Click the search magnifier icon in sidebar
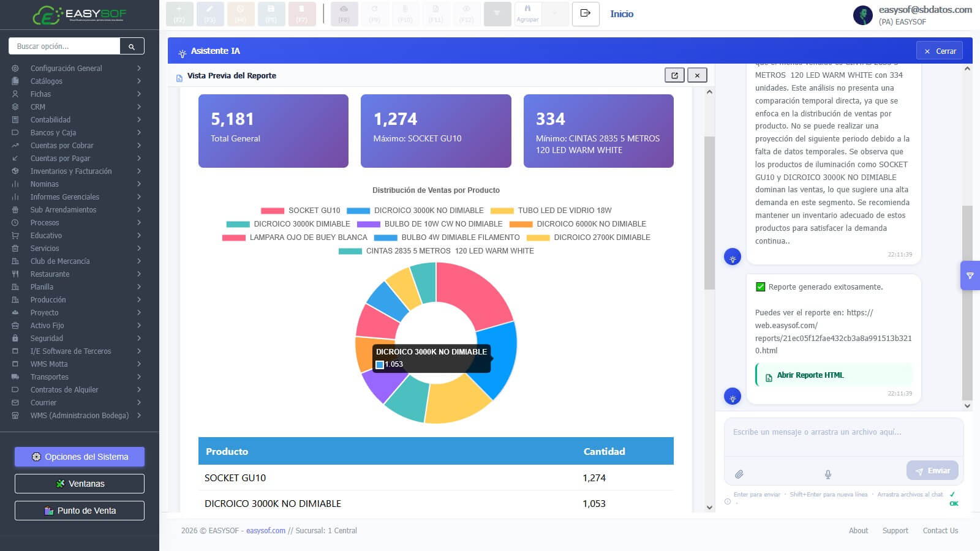The image size is (980, 551). 132,47
